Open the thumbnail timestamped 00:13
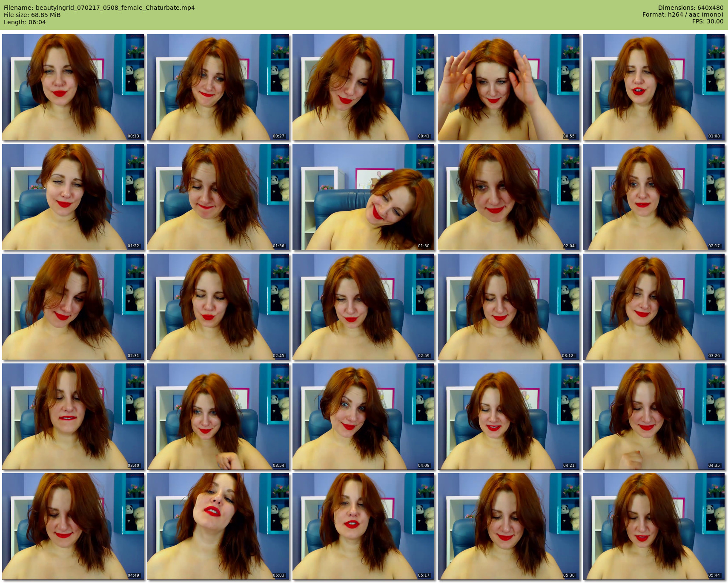 click(73, 87)
